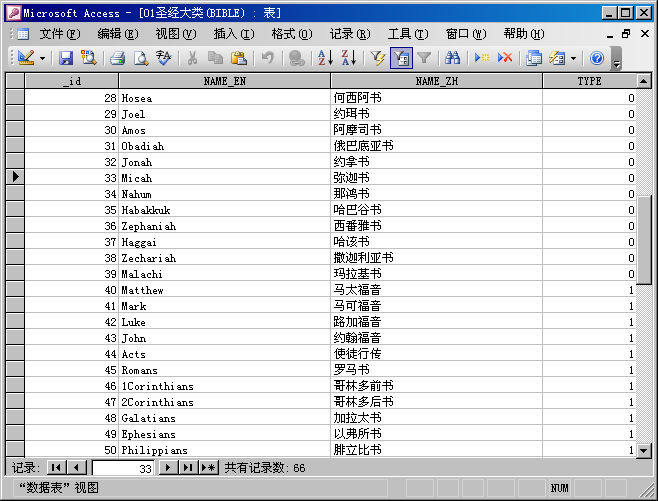658x501 pixels.
Task: Click the NAME_ZH column header
Action: [x=436, y=81]
